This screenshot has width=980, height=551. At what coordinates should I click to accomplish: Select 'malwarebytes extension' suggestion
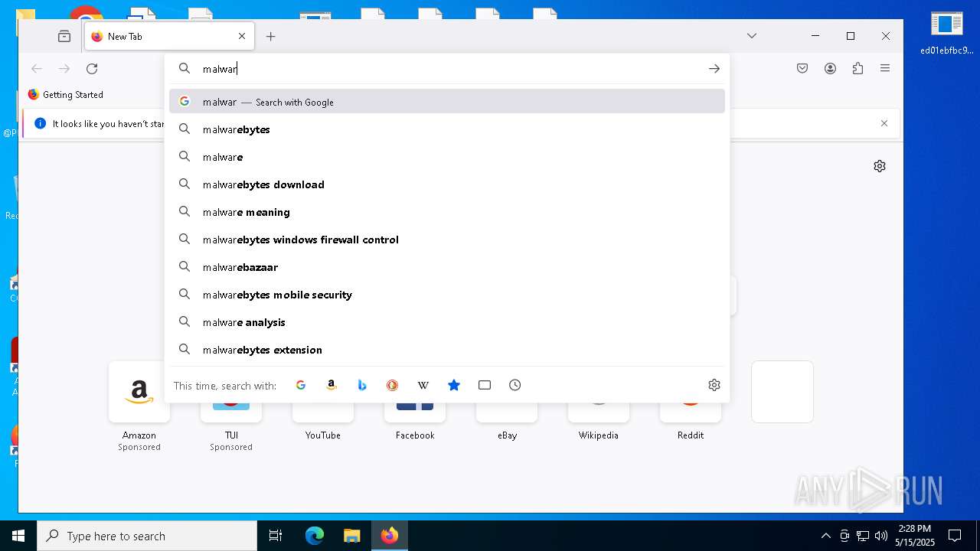click(x=447, y=350)
